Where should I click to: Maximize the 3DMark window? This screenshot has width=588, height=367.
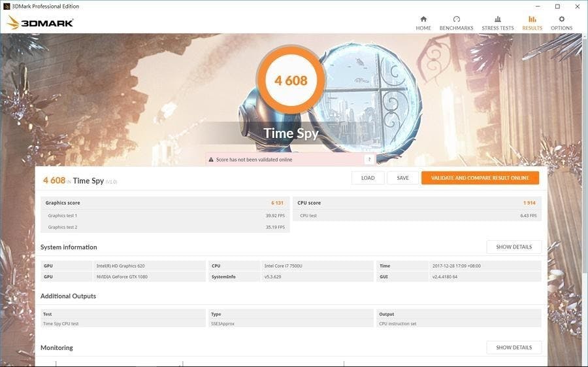[x=557, y=6]
